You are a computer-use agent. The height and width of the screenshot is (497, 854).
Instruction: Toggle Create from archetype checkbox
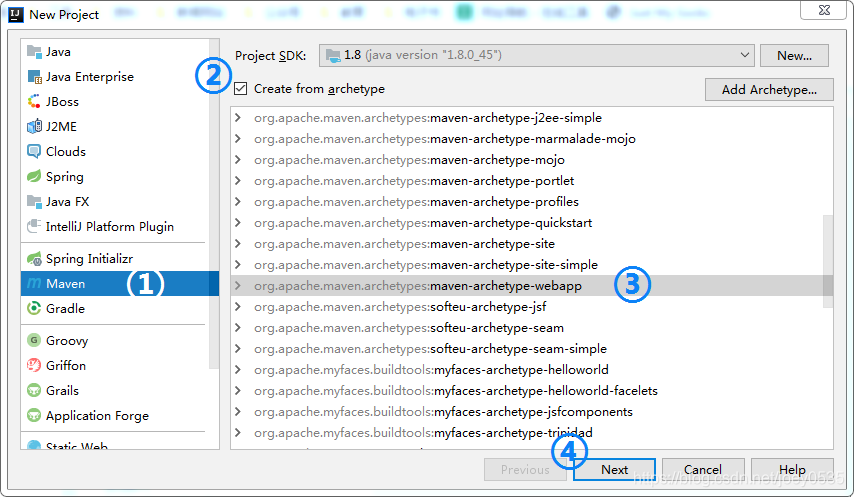tap(240, 89)
